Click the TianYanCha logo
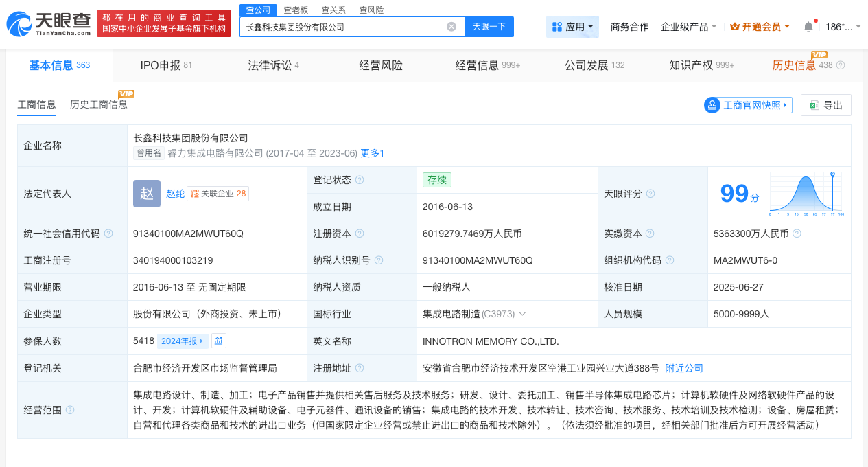The width and height of the screenshot is (868, 467). tap(48, 24)
